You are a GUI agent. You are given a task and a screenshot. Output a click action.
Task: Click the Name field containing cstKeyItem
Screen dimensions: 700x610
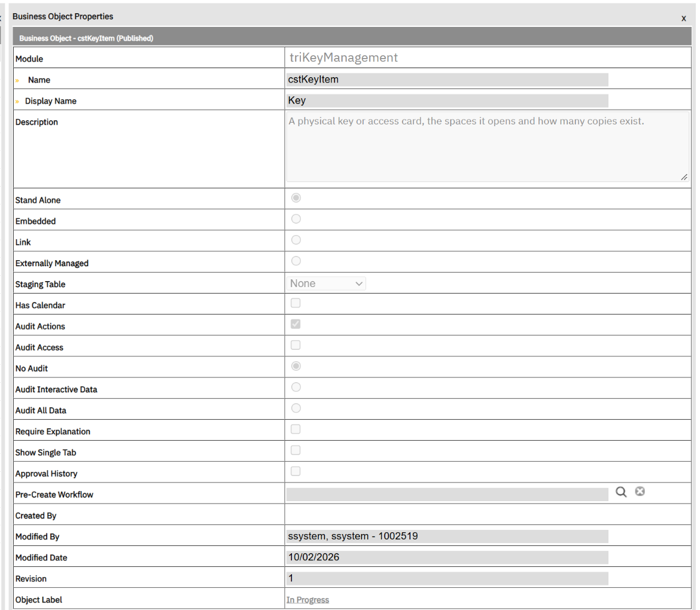point(448,80)
